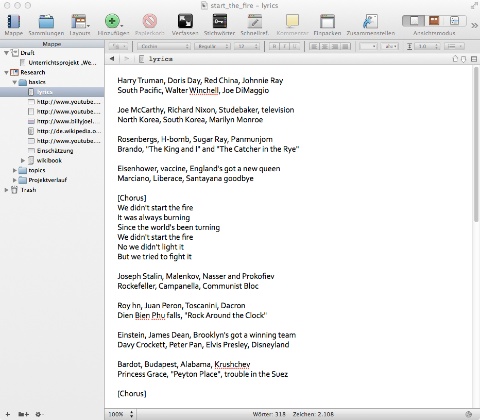Go forward in editor history
The width and height of the screenshot is (480, 420).
[126, 59]
